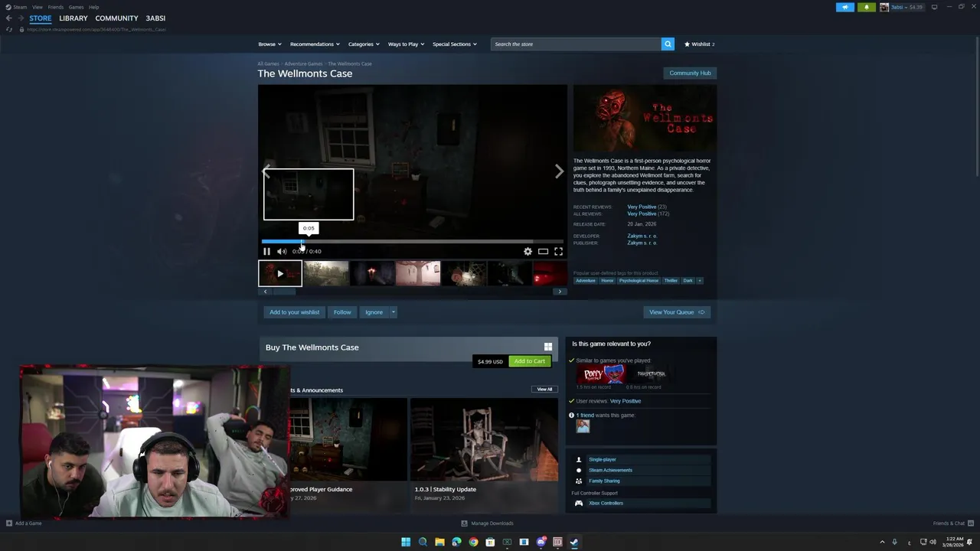The height and width of the screenshot is (551, 980).
Task: Open the View menu
Action: (x=38, y=7)
